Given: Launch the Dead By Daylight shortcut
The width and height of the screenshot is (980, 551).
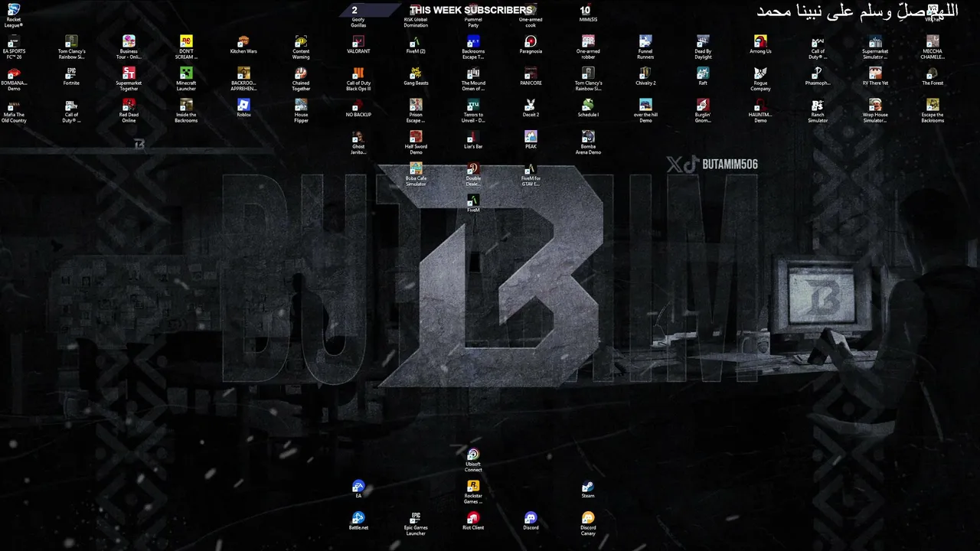Looking at the screenshot, I should point(703,47).
